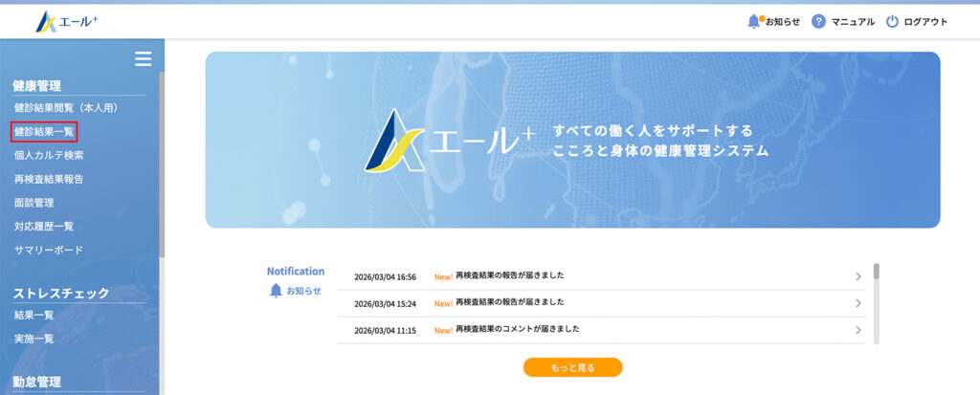Image resolution: width=980 pixels, height=395 pixels.
Task: Open 健診結果閲覧（本人用） in sidebar
Action: (66, 108)
